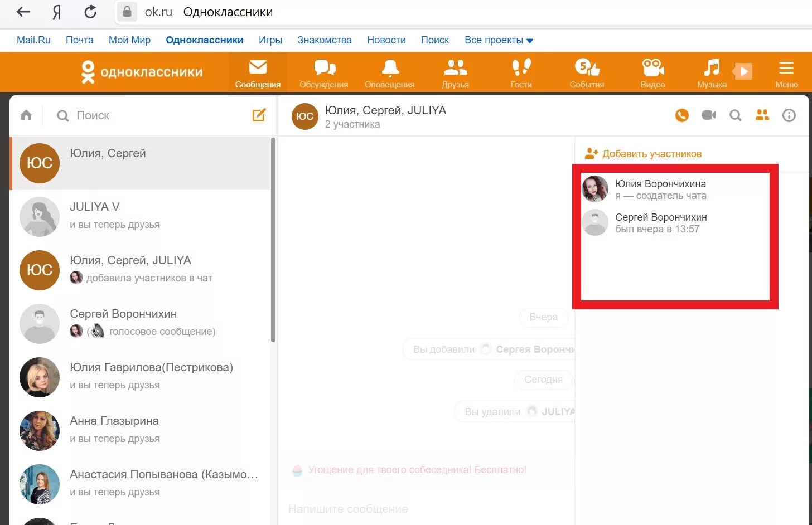Open the JULIYA V conversation
The height and width of the screenshot is (525, 812).
pyautogui.click(x=141, y=216)
